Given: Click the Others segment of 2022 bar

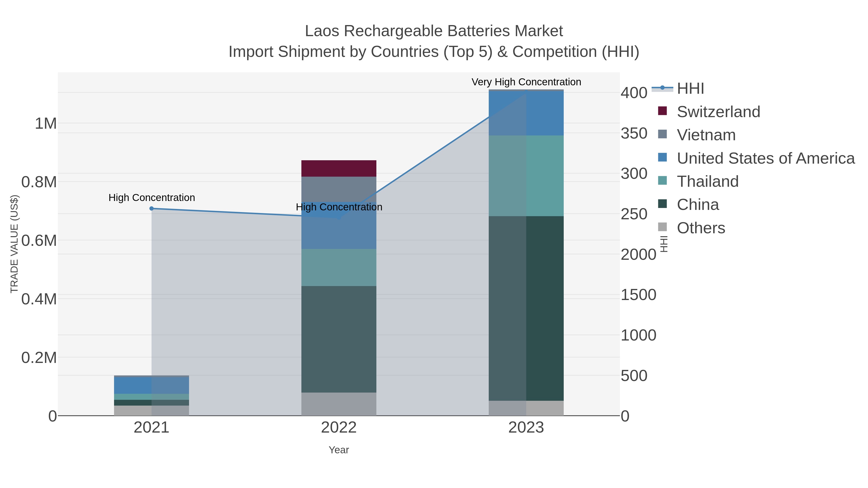Looking at the screenshot, I should tap(339, 404).
